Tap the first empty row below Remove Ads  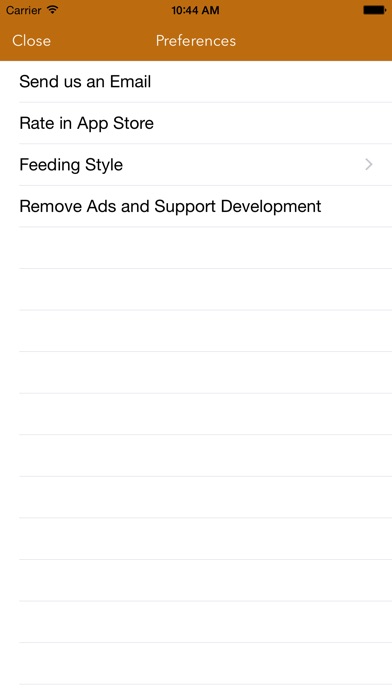coord(196,248)
